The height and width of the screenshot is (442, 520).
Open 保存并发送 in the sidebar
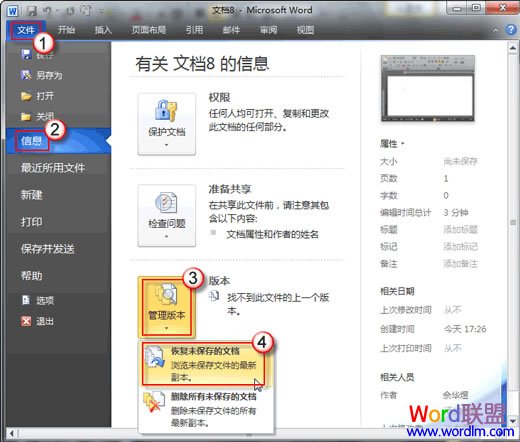pyautogui.click(x=47, y=249)
